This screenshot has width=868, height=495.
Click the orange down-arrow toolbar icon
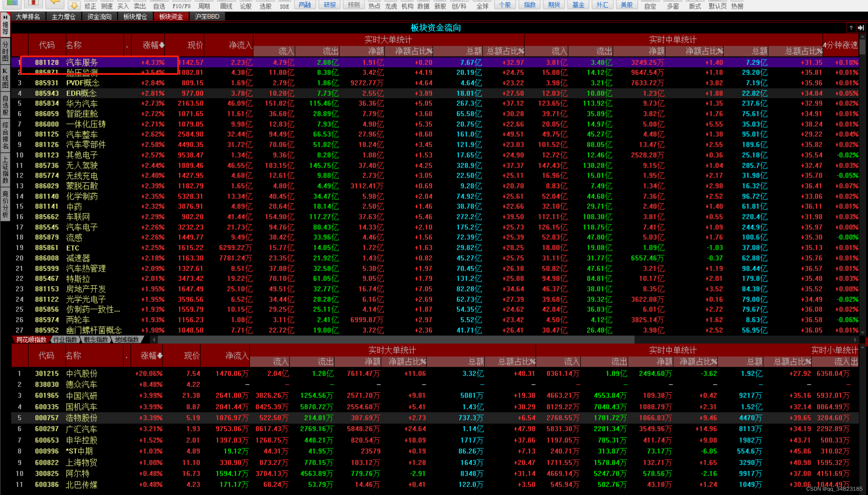coord(74,5)
